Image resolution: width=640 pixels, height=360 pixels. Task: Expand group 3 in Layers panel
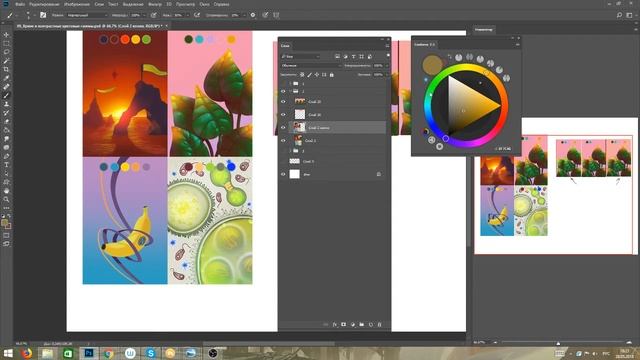pyautogui.click(x=290, y=151)
